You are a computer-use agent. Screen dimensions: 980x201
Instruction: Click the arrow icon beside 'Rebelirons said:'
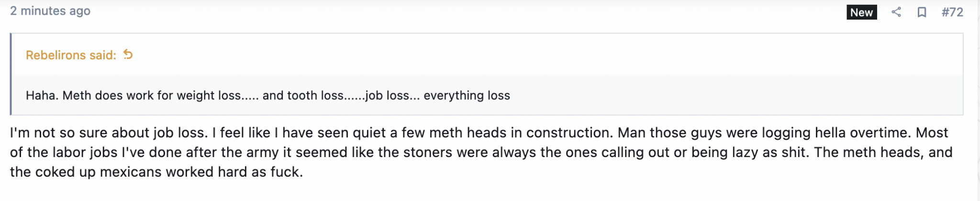(128, 54)
